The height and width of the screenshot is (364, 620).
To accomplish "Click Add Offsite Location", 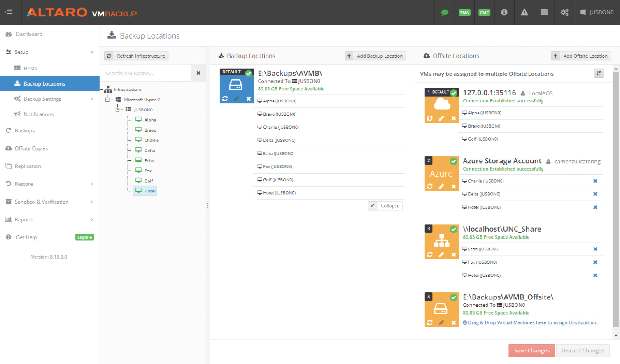I will click(581, 56).
